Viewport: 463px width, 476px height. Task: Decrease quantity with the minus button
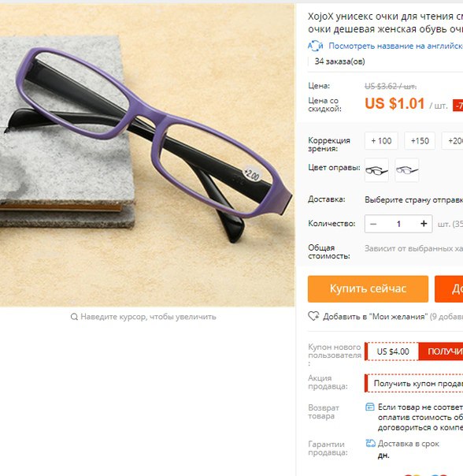[x=373, y=224]
